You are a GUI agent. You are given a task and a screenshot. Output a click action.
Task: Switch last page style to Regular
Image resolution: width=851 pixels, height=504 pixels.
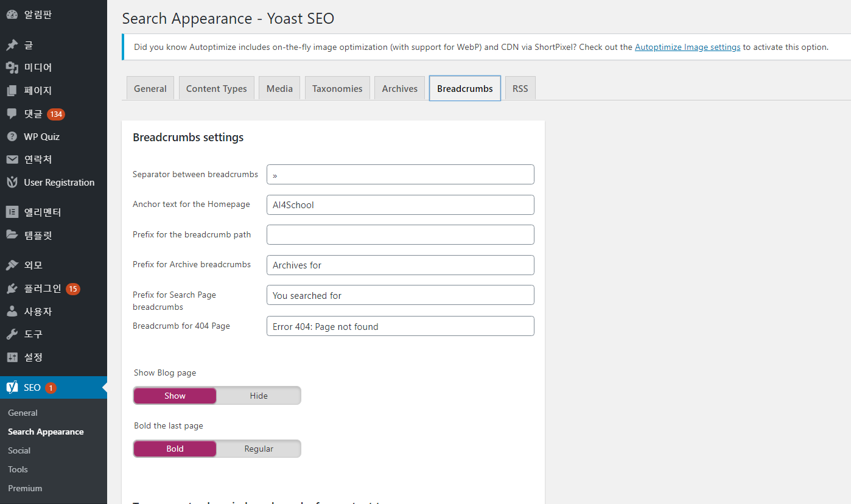259,449
